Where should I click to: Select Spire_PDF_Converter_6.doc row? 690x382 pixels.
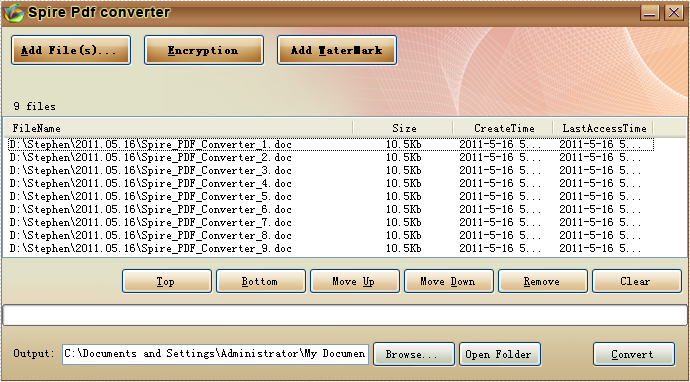coord(330,209)
